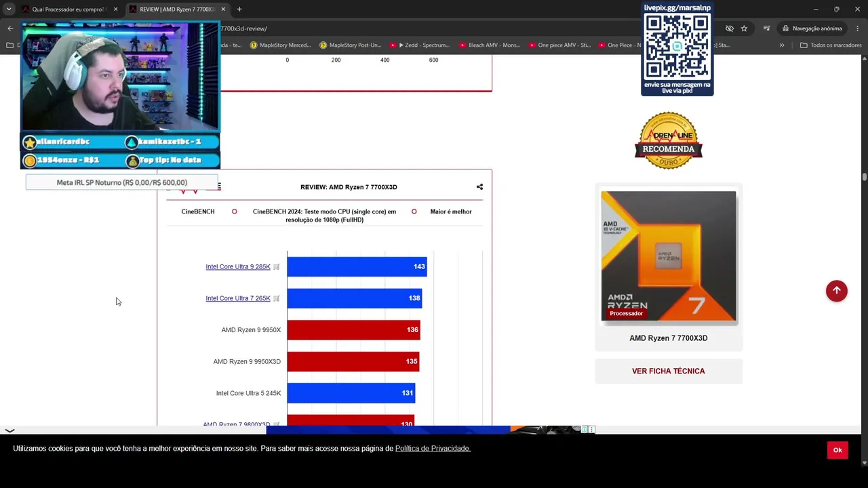Click the 'Maior é melhor' label
Viewport: 868px width, 488px height.
tap(451, 211)
